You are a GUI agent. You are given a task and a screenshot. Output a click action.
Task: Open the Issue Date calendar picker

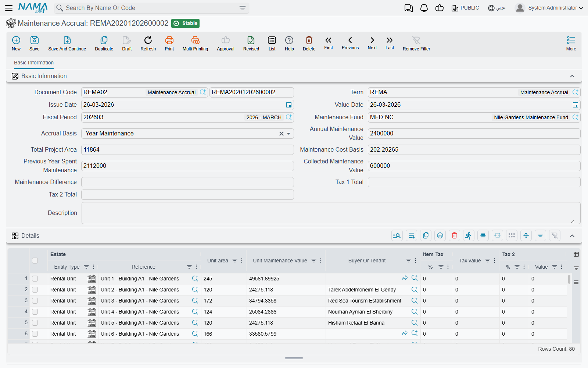(x=289, y=105)
